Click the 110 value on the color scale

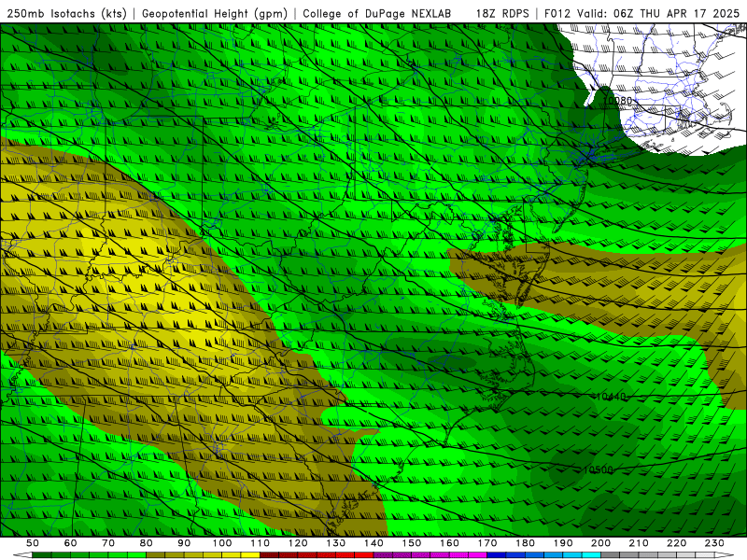point(261,543)
